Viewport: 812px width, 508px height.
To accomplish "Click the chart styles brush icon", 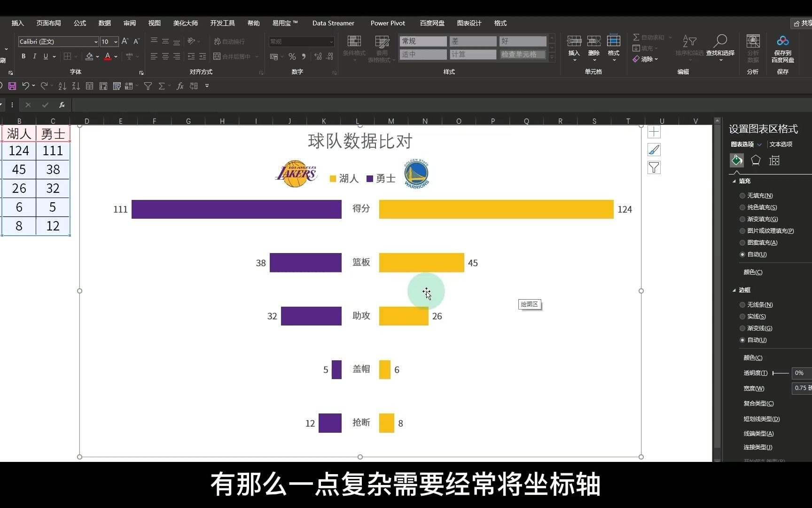I will (654, 150).
